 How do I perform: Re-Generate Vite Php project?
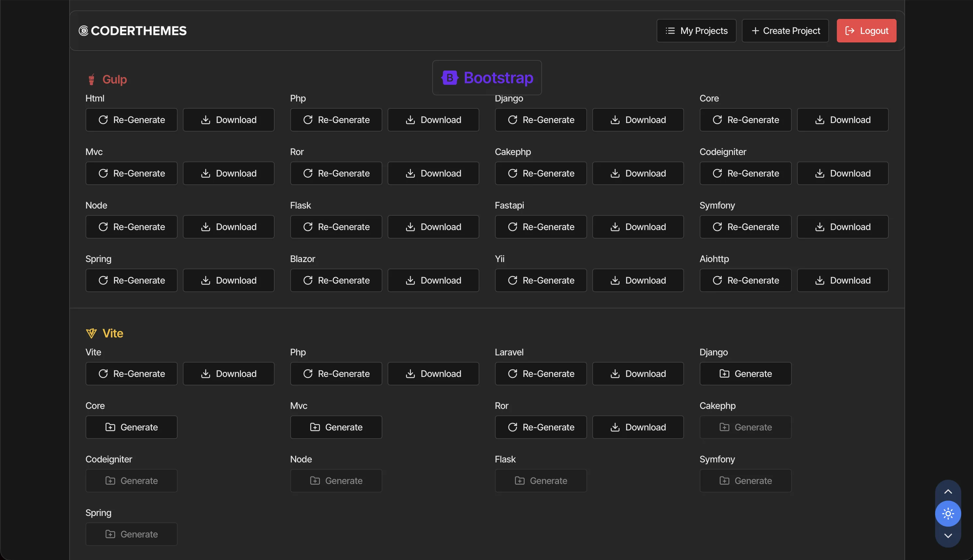336,373
